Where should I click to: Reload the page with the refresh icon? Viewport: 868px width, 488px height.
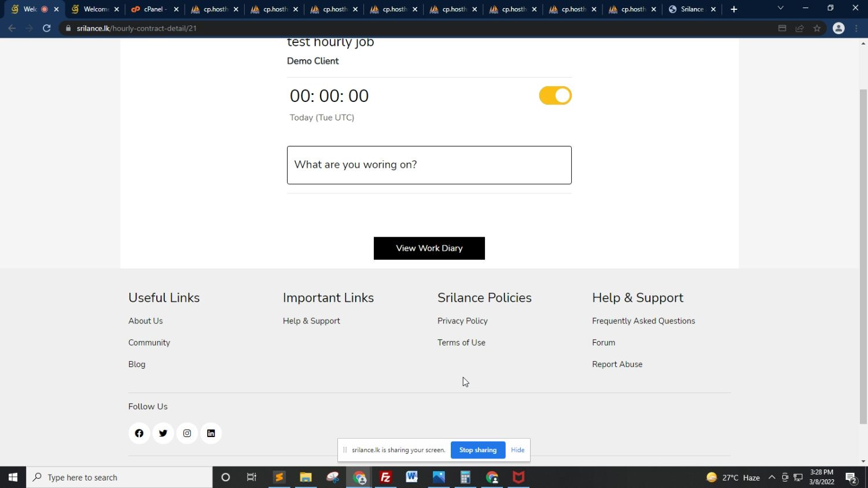coord(47,28)
